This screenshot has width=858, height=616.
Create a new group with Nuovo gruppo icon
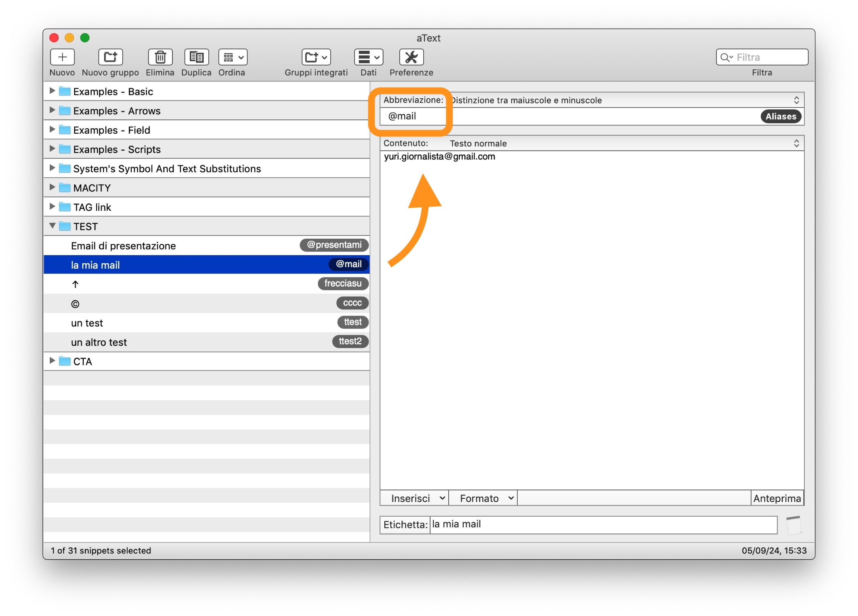[110, 57]
